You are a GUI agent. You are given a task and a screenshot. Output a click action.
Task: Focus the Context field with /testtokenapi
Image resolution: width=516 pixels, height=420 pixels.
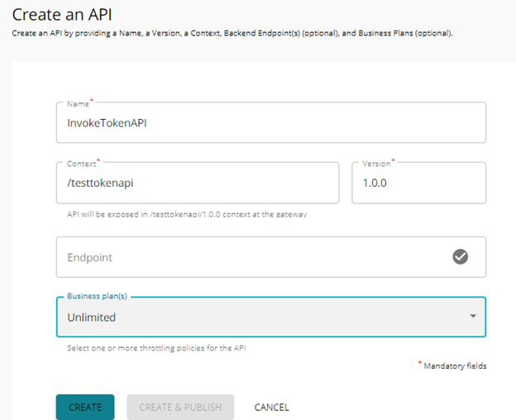198,183
